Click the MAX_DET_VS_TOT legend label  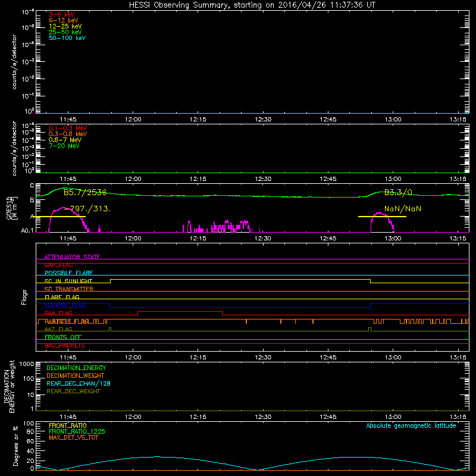(x=73, y=437)
